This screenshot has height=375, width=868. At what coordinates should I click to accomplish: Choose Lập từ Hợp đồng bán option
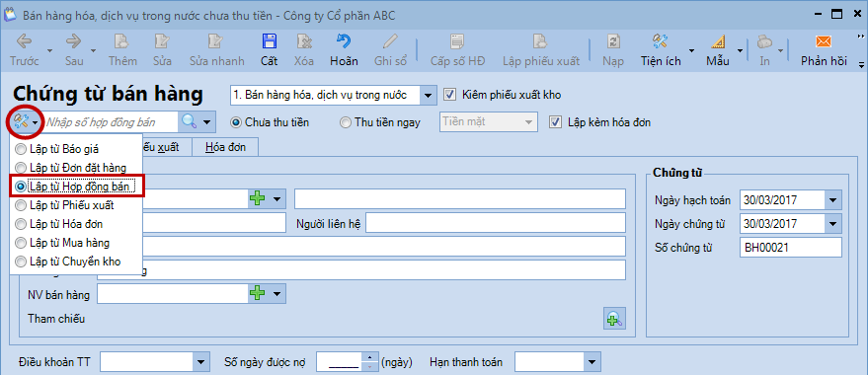coord(76,187)
